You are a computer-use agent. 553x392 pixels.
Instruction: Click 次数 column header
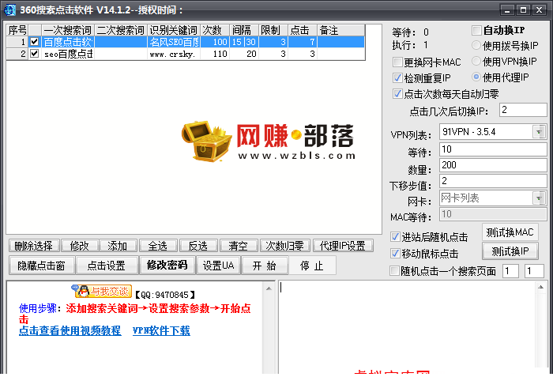[215, 30]
